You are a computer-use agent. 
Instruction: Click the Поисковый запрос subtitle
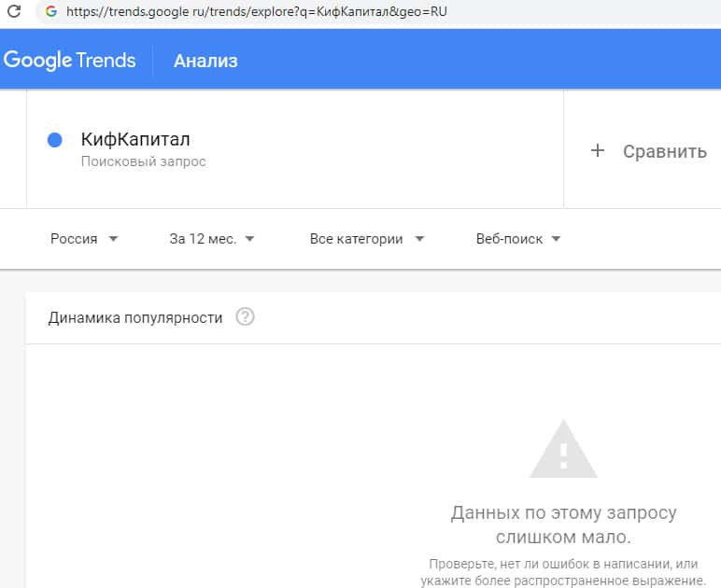click(x=143, y=161)
